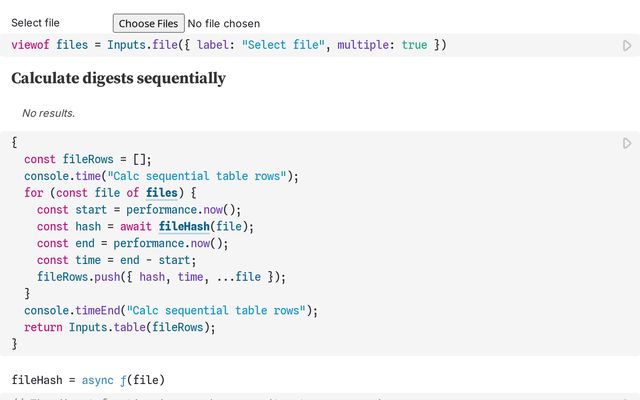The image size is (640, 400).
Task: Click the "Select file" input label
Action: pos(36,23)
